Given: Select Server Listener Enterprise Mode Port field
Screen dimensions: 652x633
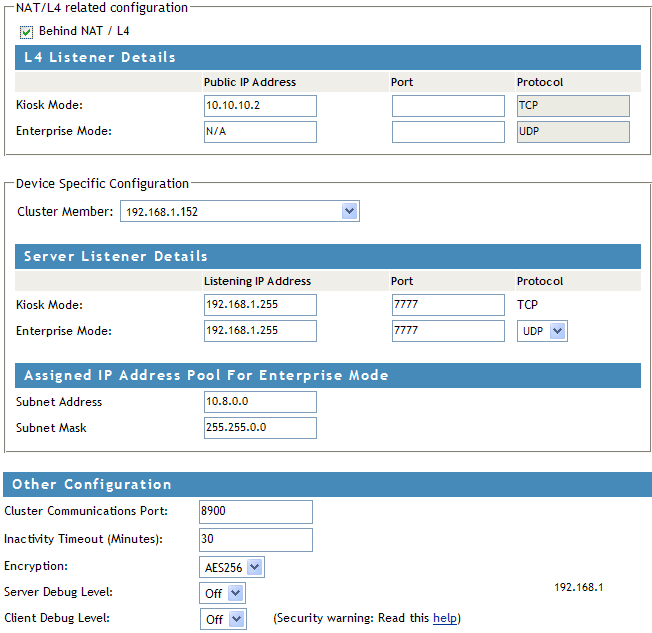Looking at the screenshot, I should [x=448, y=331].
